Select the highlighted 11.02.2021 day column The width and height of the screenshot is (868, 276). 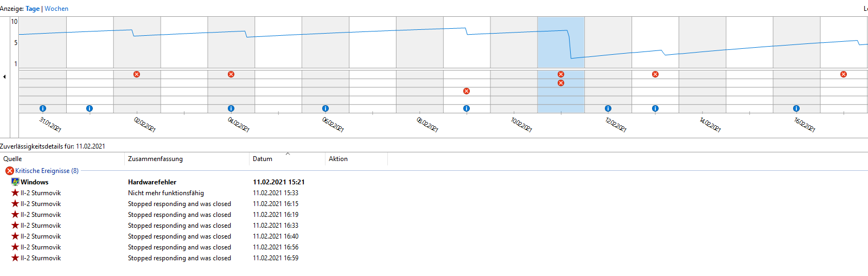pyautogui.click(x=561, y=65)
